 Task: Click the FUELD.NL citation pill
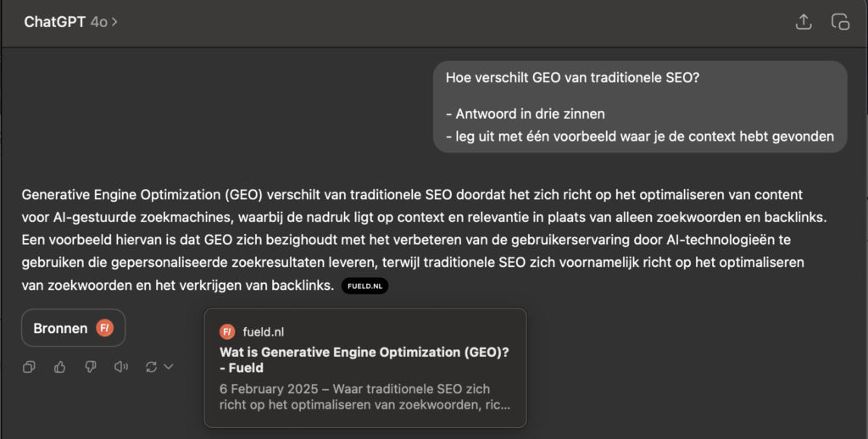point(364,286)
